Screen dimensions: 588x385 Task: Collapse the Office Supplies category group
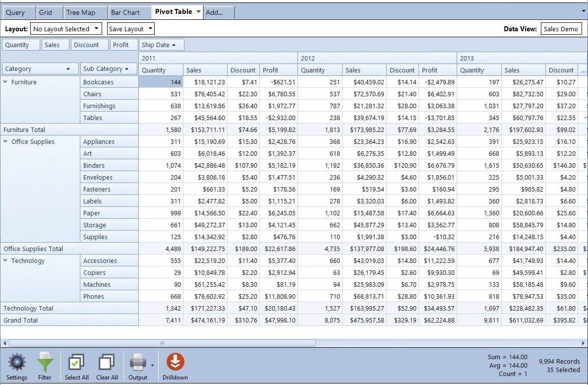(x=5, y=142)
